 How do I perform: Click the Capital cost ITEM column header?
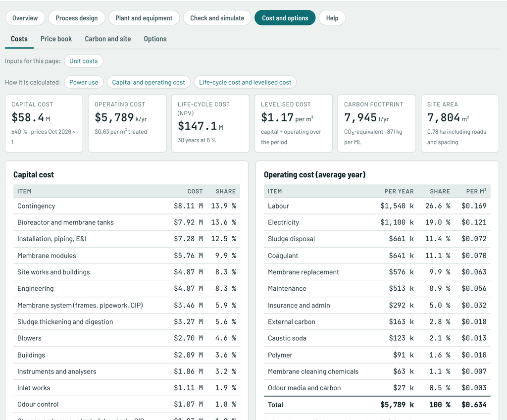coord(24,191)
